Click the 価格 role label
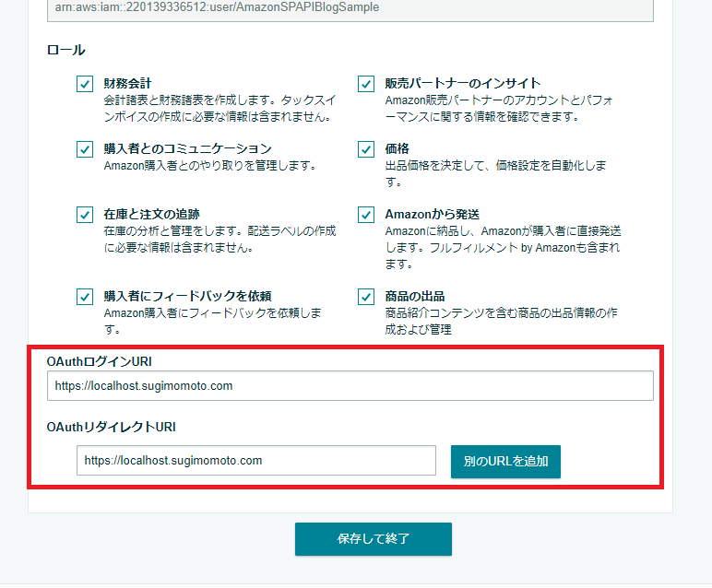Viewport: 712px width, 588px height. coord(397,148)
